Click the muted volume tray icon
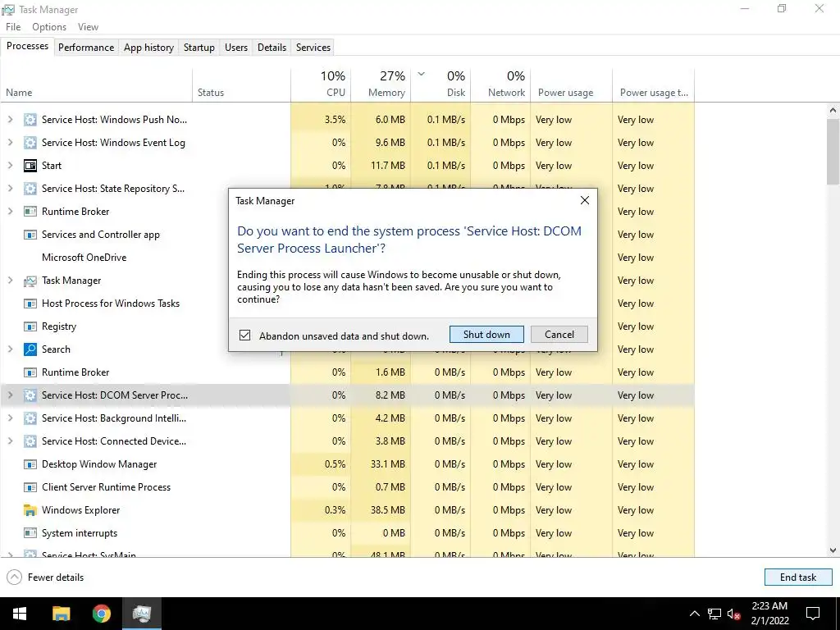Image resolution: width=840 pixels, height=630 pixels. [734, 614]
